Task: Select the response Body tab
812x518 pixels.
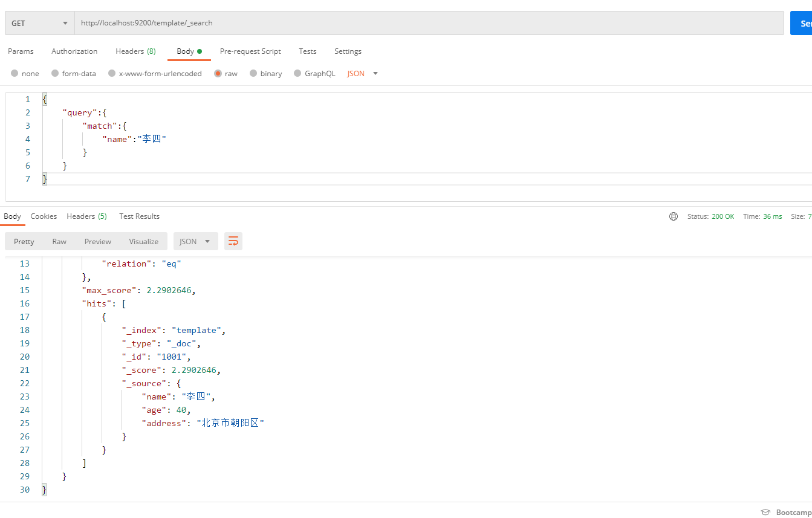Action: (12, 216)
